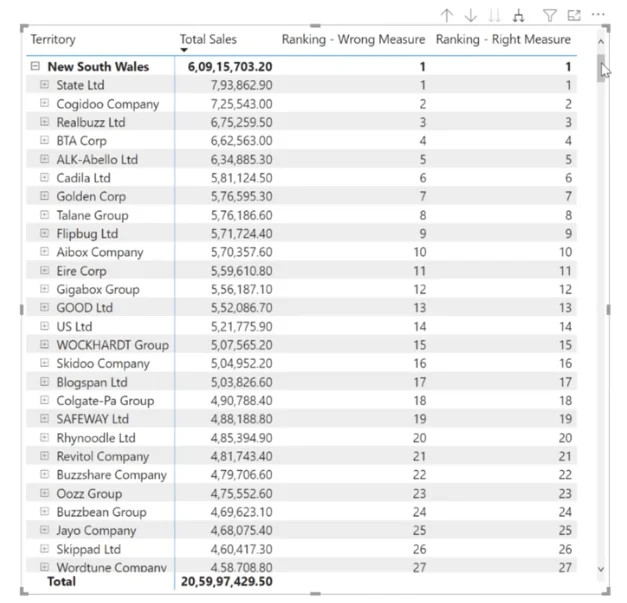Viewport: 627px width, 603px height.
Task: Select the 6,09,15,703.20 sales value
Action: pos(230,66)
